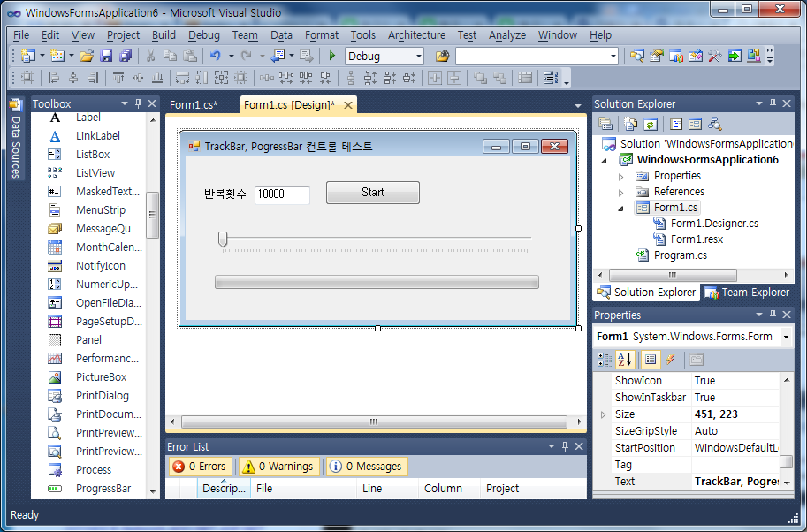Click Show All Files in Solution Explorer
Image resolution: width=807 pixels, height=532 pixels.
[x=630, y=124]
